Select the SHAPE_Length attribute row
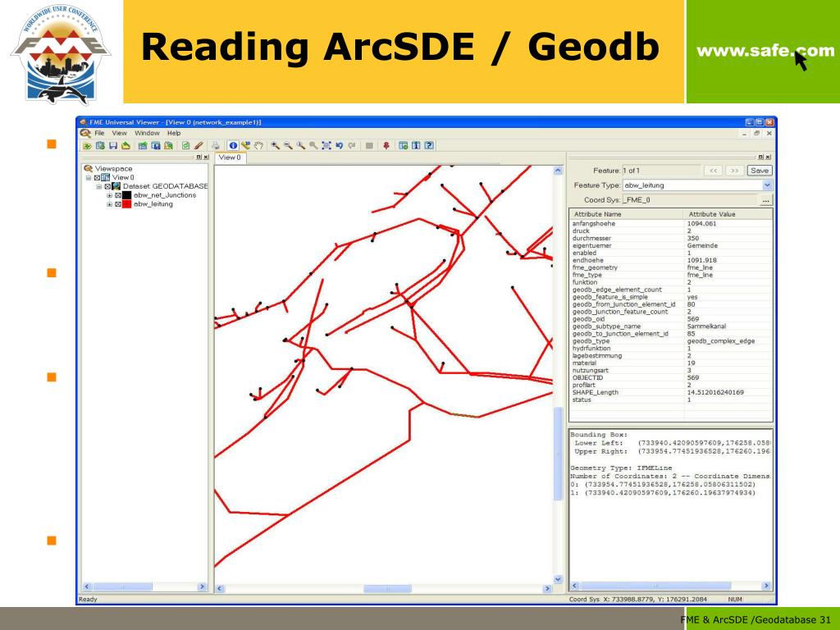Viewport: 840px width, 630px height. pyautogui.click(x=670, y=392)
